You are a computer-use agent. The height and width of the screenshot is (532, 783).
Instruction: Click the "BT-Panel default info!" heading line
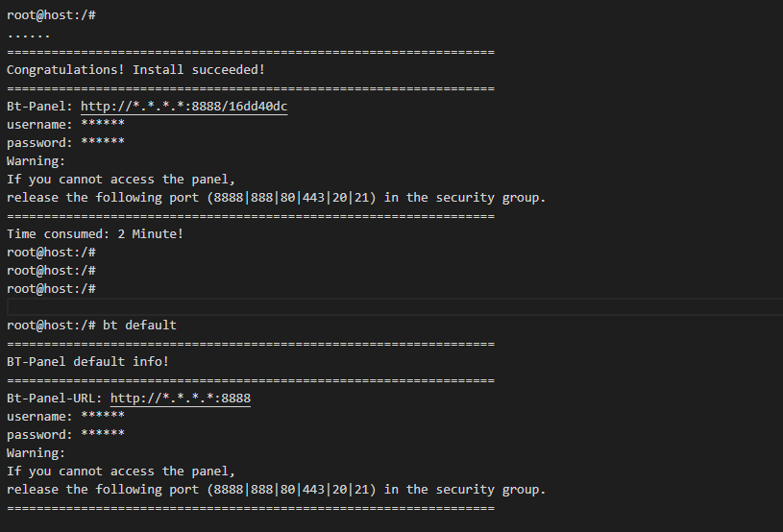tap(87, 361)
